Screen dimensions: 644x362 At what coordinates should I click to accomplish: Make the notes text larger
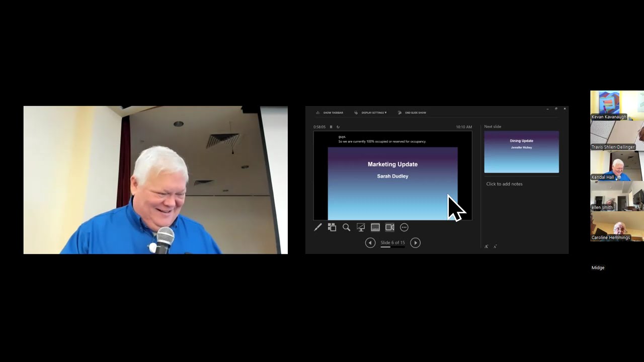487,246
